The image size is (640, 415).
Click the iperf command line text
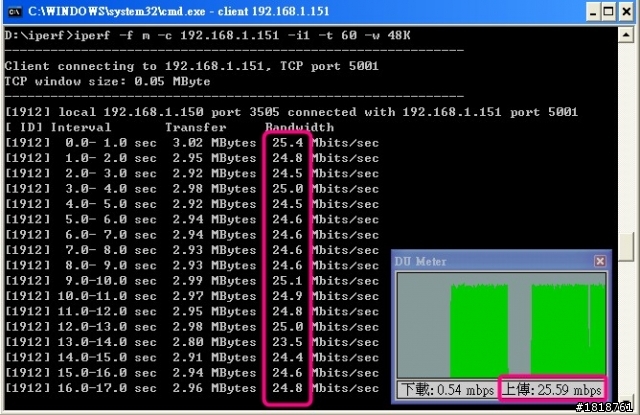coord(207,36)
